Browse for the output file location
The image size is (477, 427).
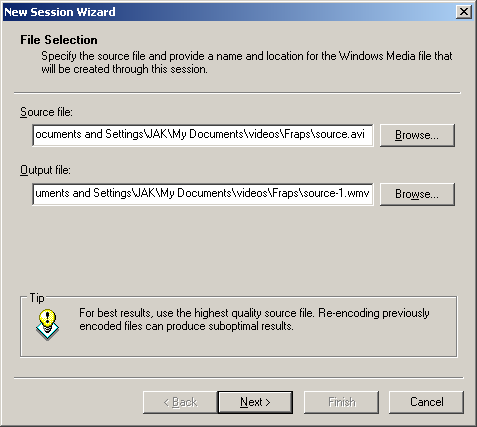(x=417, y=194)
